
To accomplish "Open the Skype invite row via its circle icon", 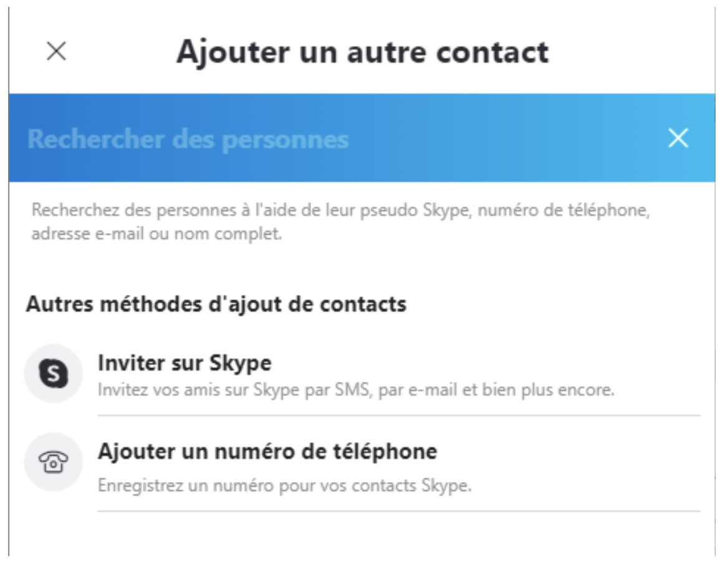I will pos(54,374).
